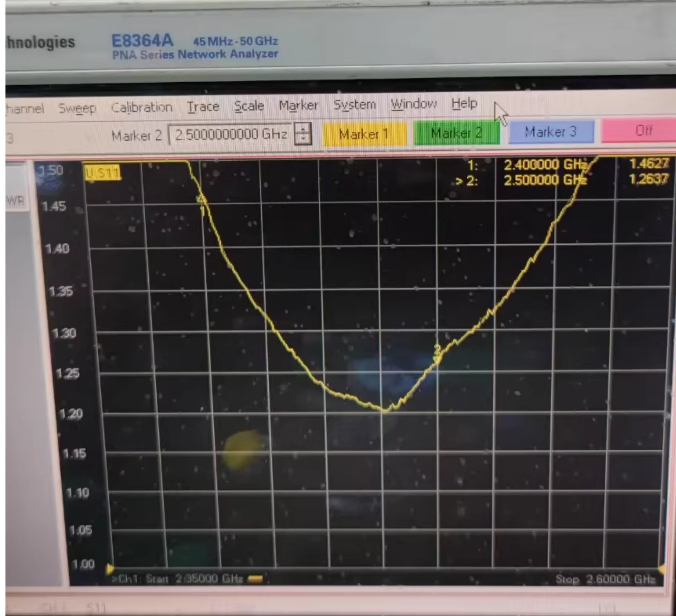Increment Marker 2 frequency with up arrow
The height and width of the screenshot is (616, 676).
303,128
